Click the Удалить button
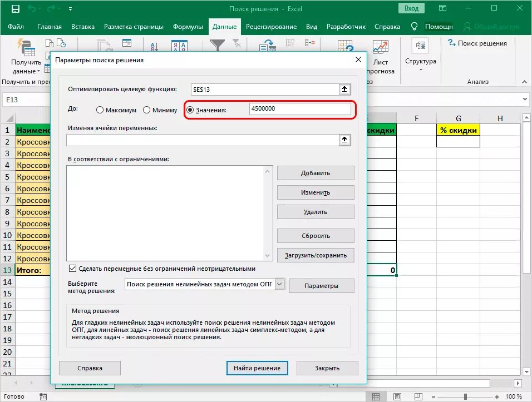Image resolution: width=532 pixels, height=402 pixels. [x=316, y=212]
